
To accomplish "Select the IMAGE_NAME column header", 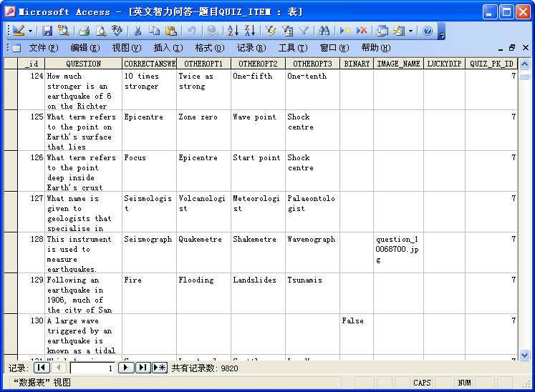I will (398, 64).
